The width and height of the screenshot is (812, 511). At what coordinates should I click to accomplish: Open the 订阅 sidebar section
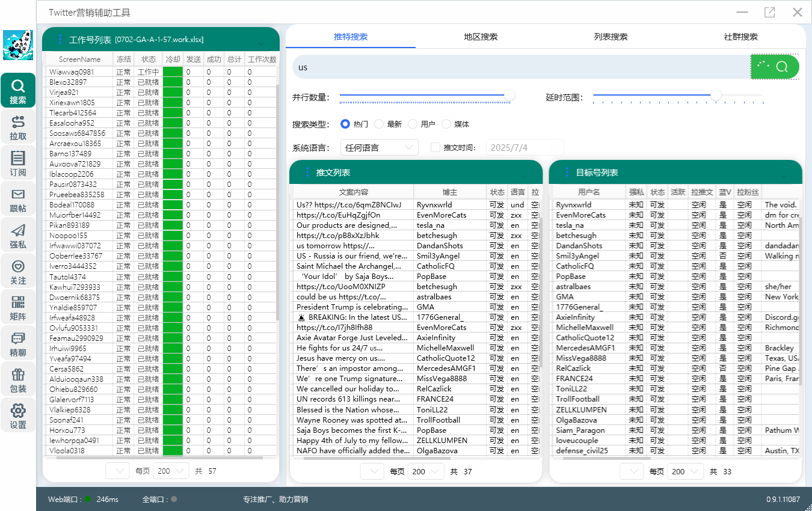(x=18, y=163)
